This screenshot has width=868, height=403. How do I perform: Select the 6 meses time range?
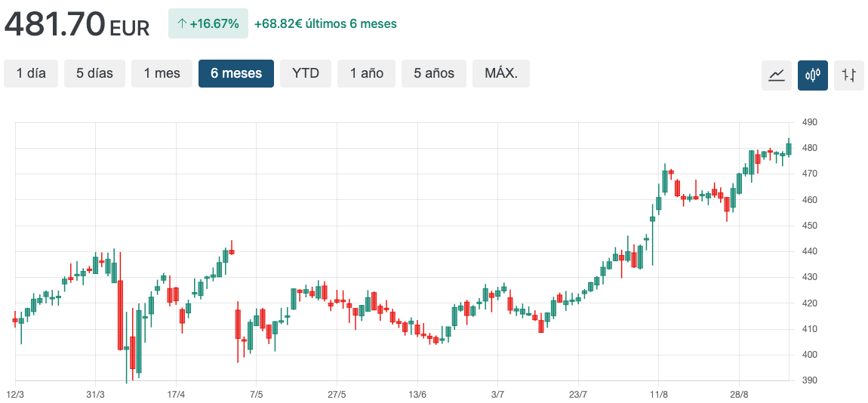236,74
